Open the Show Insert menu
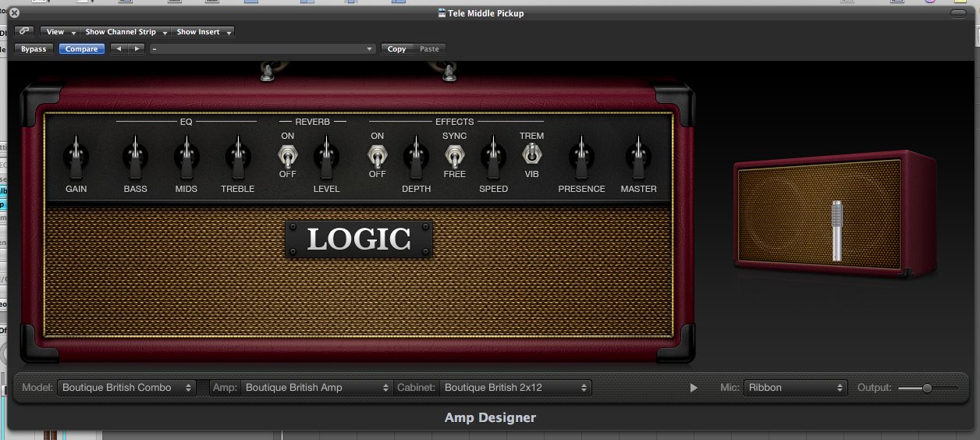The height and width of the screenshot is (440, 980). (x=203, y=32)
